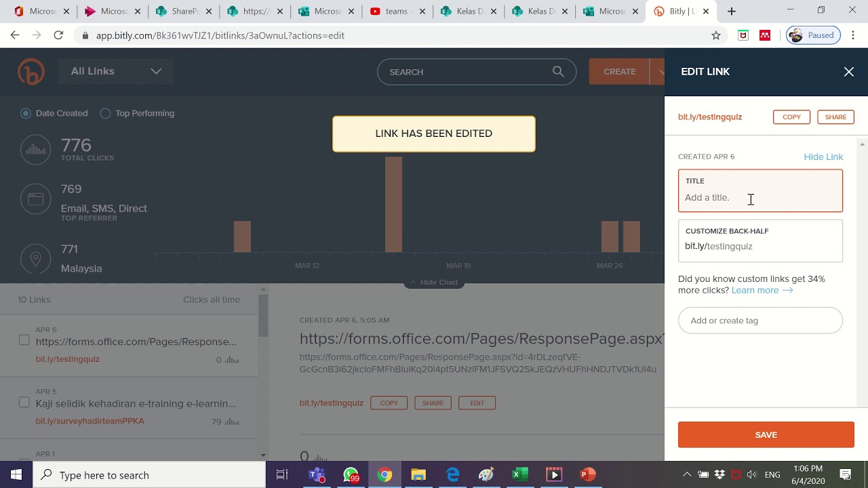The height and width of the screenshot is (488, 868).
Task: Open the bit.ly/testingquiz link in details
Action: tap(332, 403)
